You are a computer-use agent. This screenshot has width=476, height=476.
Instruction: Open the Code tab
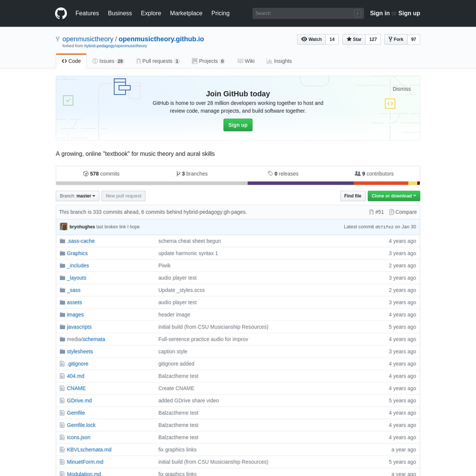[x=71, y=61]
